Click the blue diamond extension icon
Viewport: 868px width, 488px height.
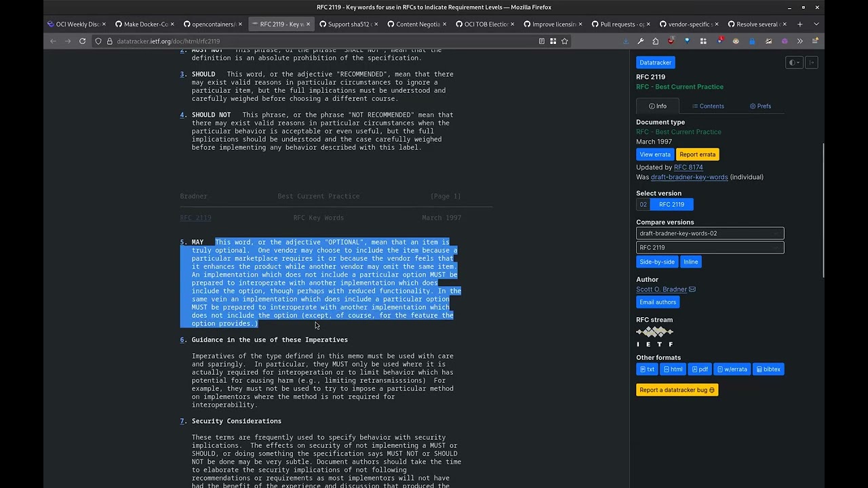[x=687, y=41]
